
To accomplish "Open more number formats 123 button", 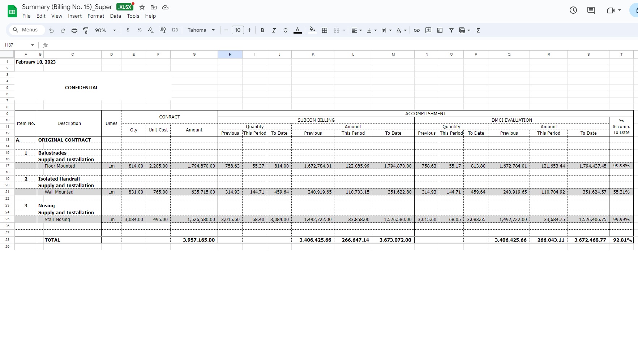I will pos(175,30).
